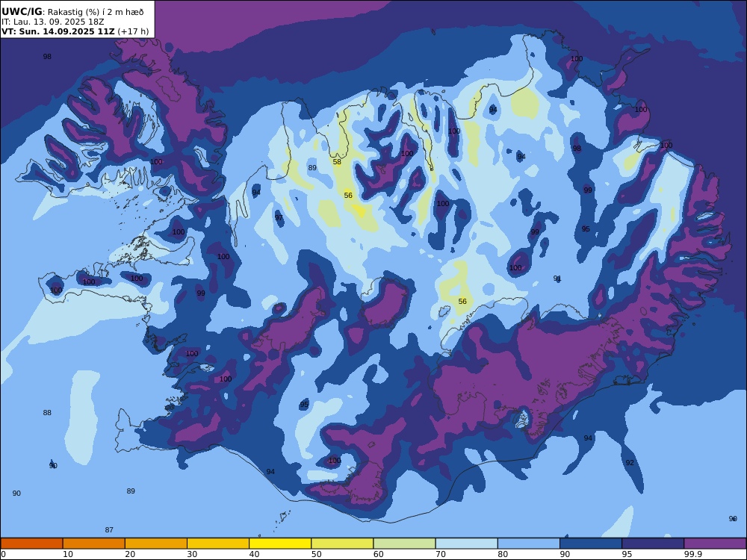Click the bright yellow 40–50 legend swatch

pyautogui.click(x=280, y=544)
